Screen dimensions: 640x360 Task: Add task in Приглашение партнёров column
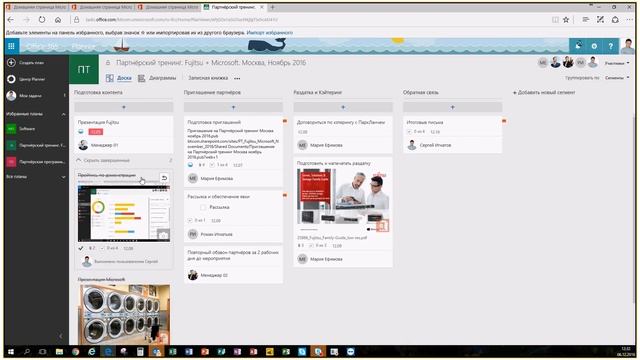coord(233,107)
